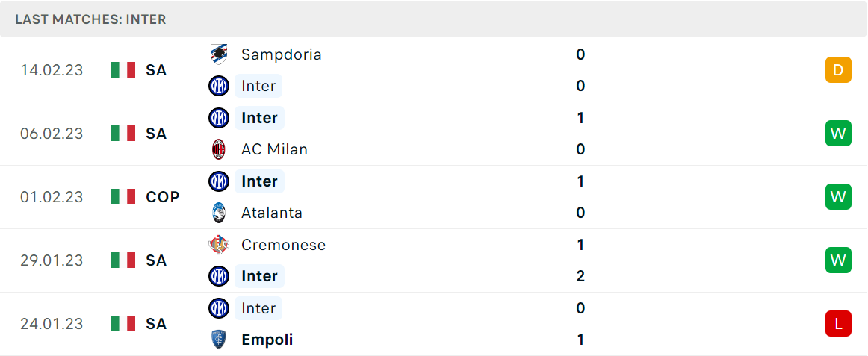Click the Cremonese club crest

point(219,244)
